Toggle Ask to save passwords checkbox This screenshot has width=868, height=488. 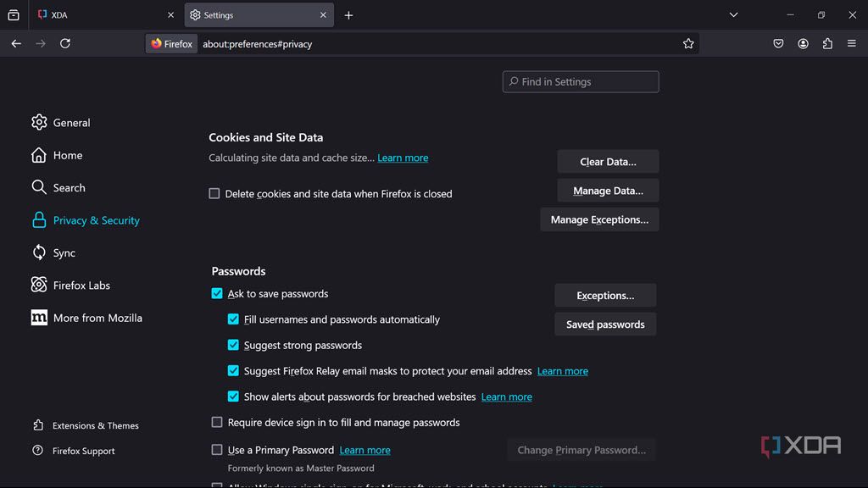(x=217, y=294)
